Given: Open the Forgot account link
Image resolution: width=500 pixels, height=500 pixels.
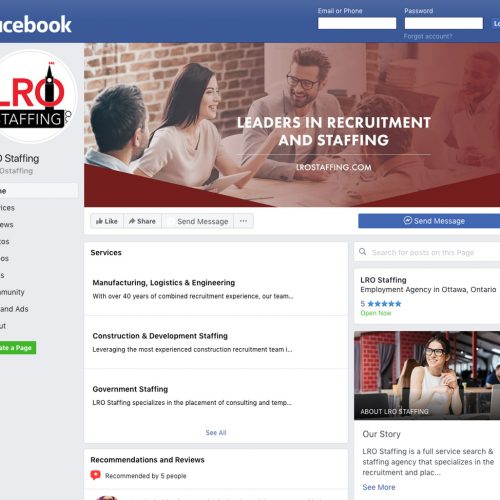Looking at the screenshot, I should point(428,36).
